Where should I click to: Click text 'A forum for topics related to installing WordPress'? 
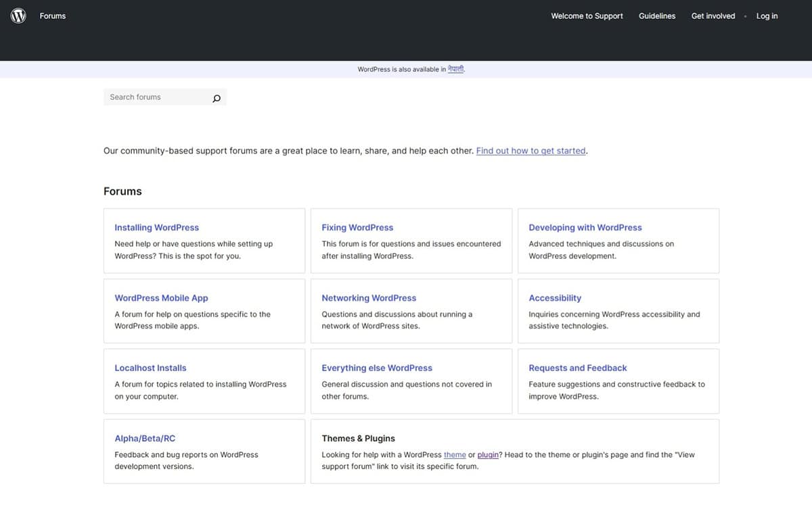(x=200, y=385)
